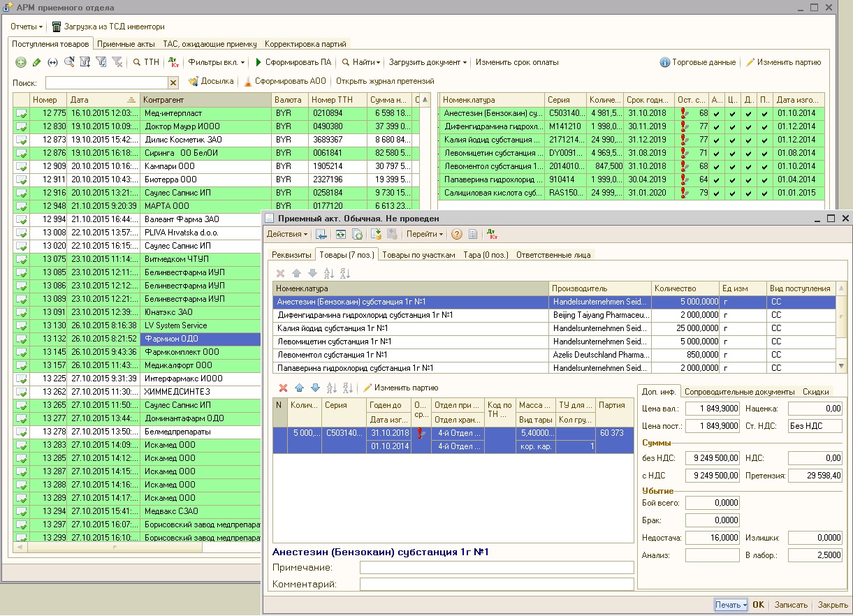The image size is (853, 616).
Task: Open the Товары по участкам tab
Action: [x=418, y=255]
